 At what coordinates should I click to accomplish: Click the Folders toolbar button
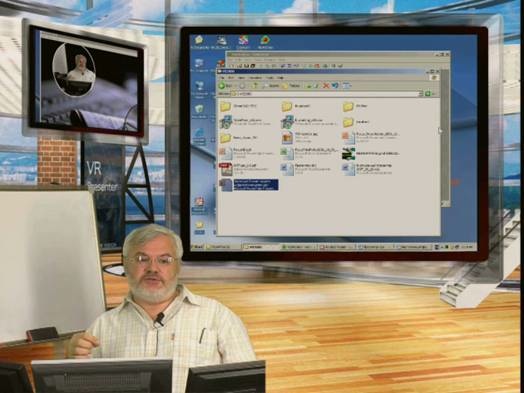click(291, 86)
